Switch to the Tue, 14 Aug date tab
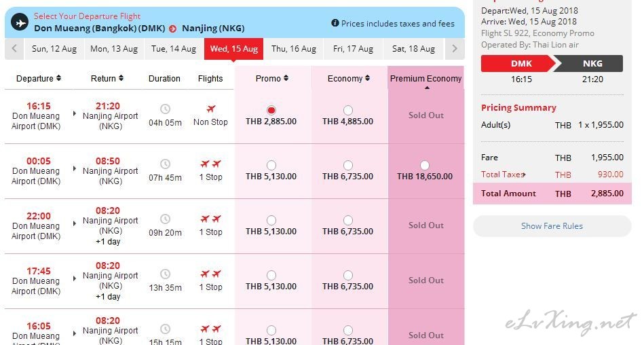The image size is (644, 345). (173, 49)
